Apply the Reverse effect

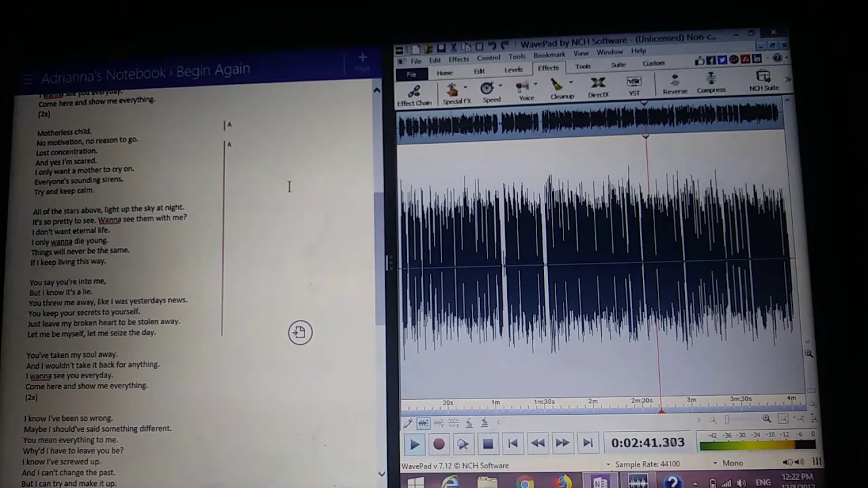675,85
